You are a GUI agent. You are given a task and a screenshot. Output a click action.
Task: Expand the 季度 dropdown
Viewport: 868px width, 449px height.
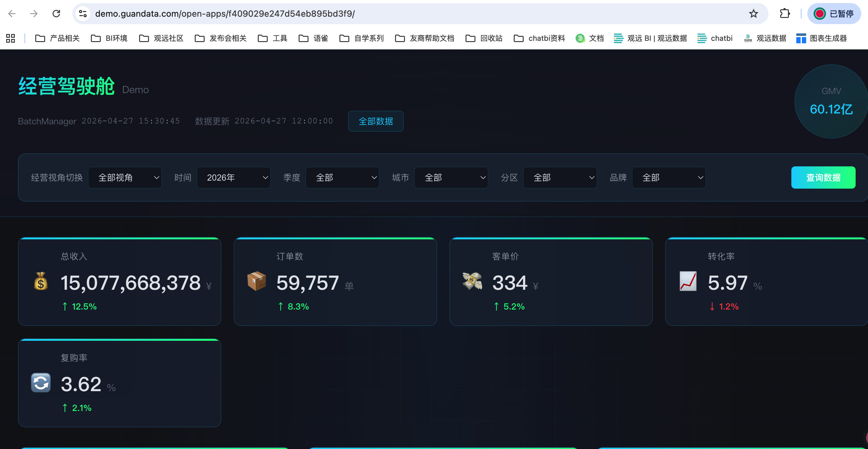pos(343,177)
